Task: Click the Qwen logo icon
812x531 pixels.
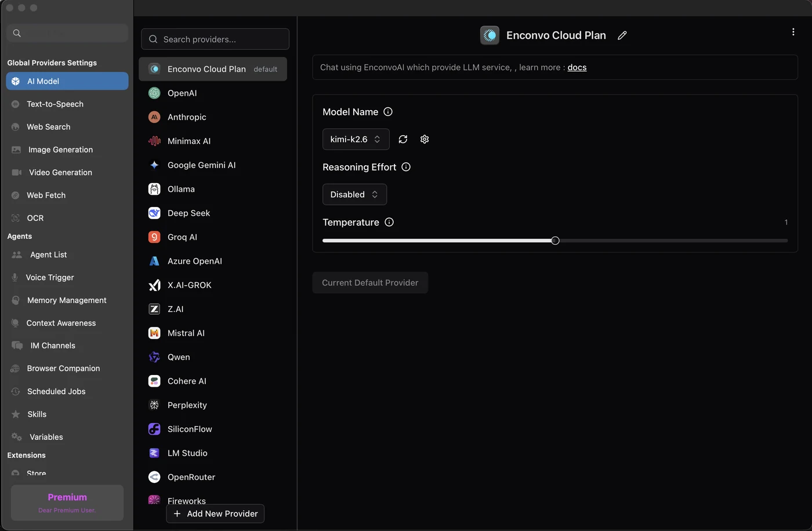Action: (x=154, y=357)
